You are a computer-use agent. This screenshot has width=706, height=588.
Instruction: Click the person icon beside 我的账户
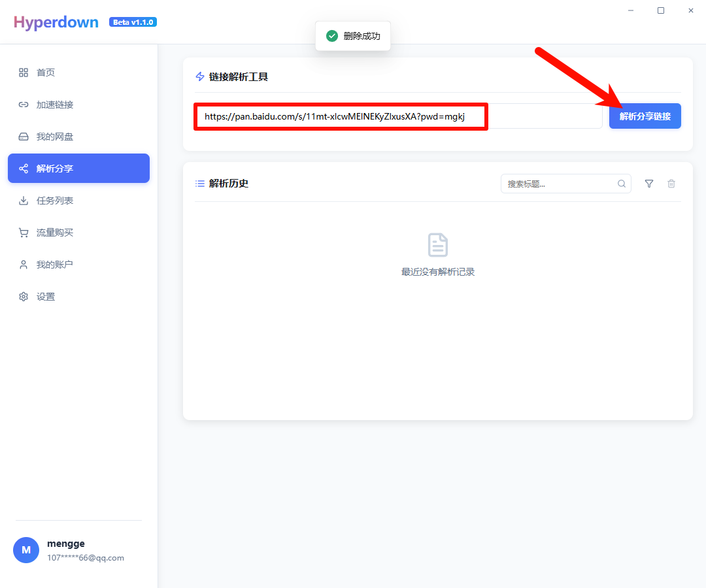[x=24, y=265]
